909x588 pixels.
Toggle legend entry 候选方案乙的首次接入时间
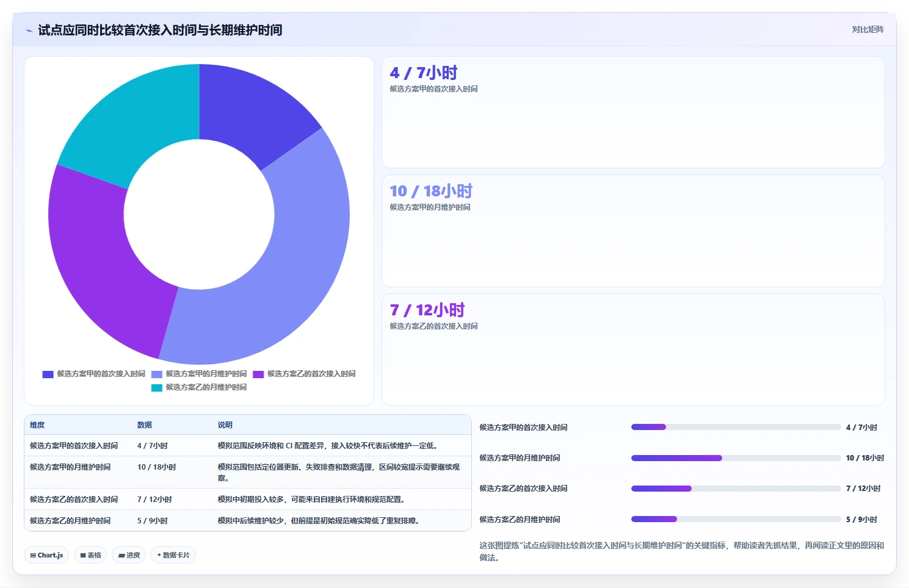point(304,374)
